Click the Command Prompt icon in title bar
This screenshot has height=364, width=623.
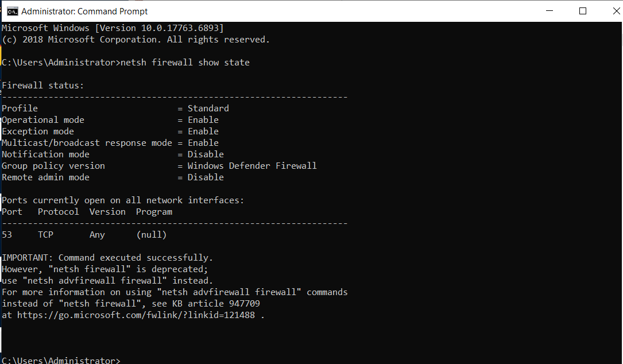[x=13, y=10]
